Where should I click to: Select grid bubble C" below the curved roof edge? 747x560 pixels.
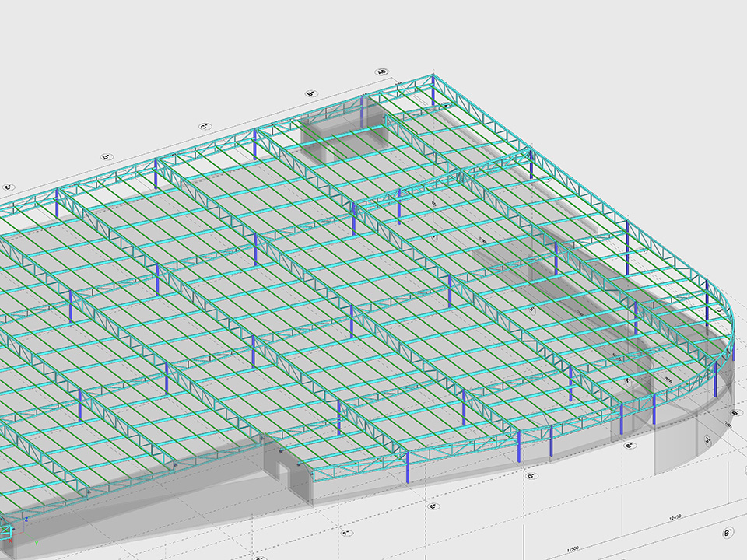(x=630, y=446)
